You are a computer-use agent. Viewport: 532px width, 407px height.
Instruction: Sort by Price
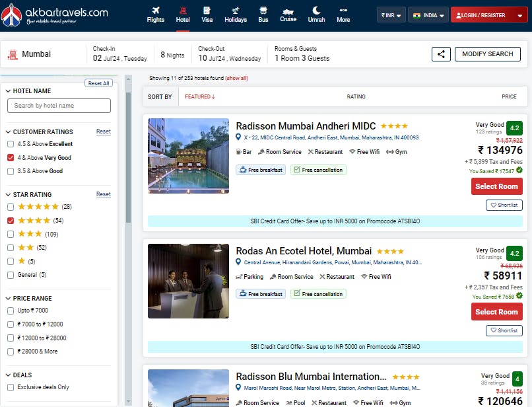(509, 97)
